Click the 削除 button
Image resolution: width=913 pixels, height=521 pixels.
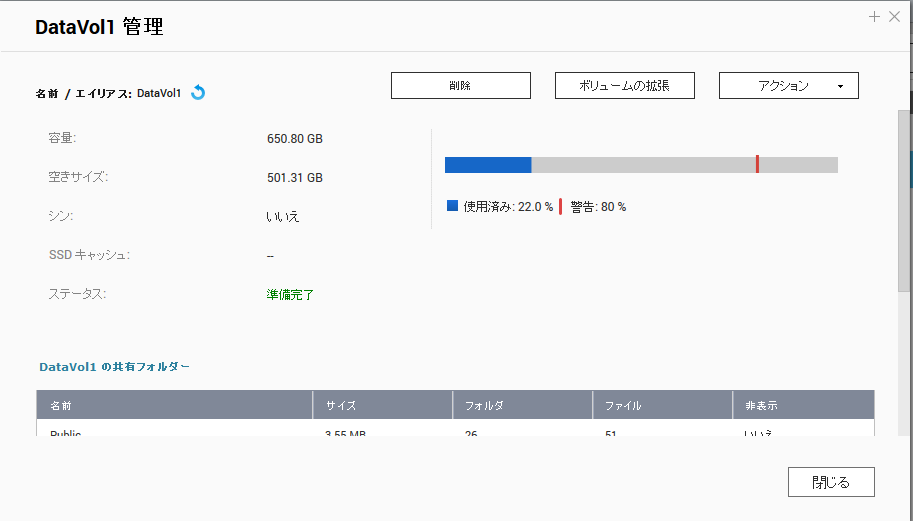point(461,86)
